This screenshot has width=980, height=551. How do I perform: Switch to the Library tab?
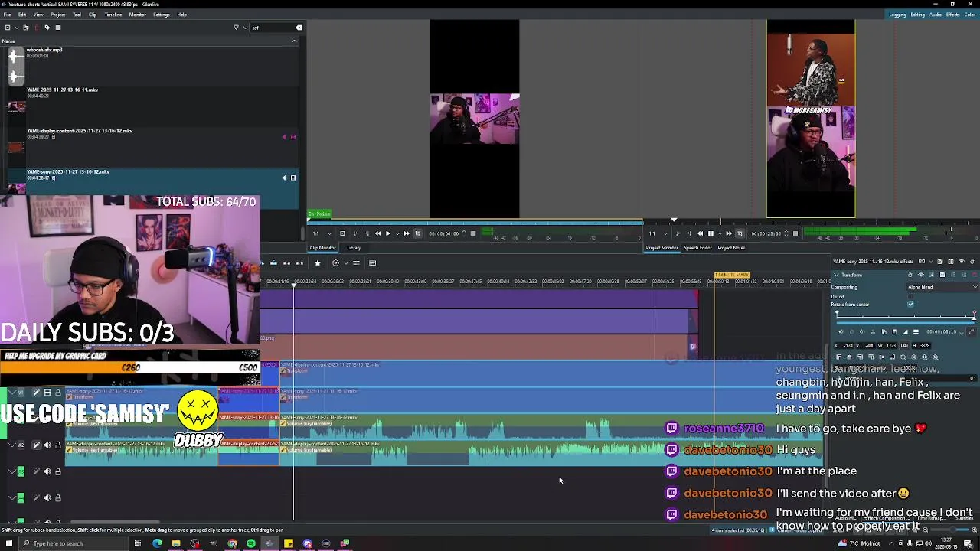[x=354, y=248]
